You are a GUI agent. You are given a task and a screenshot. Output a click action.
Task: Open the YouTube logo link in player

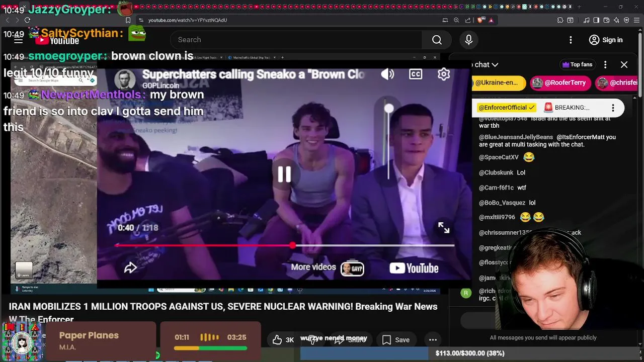coord(414,268)
